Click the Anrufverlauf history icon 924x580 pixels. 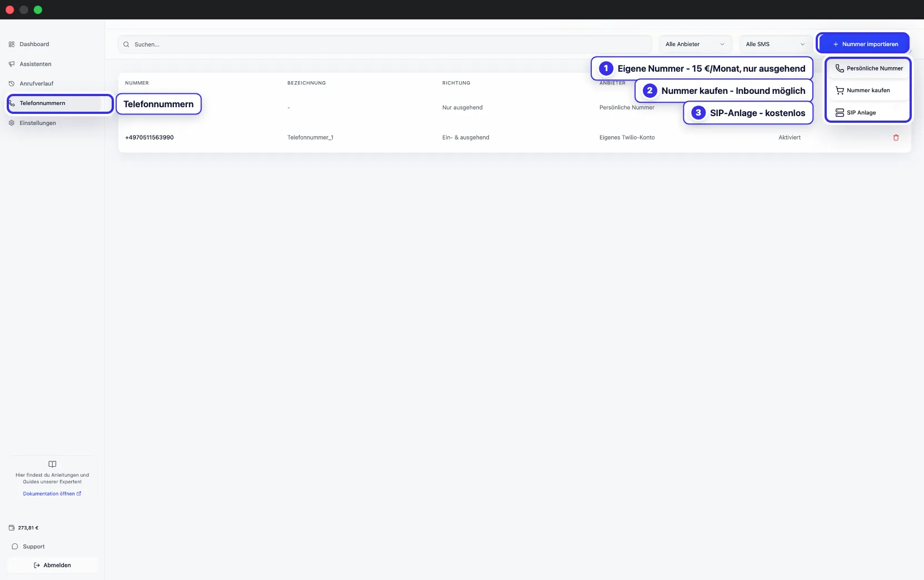point(12,83)
